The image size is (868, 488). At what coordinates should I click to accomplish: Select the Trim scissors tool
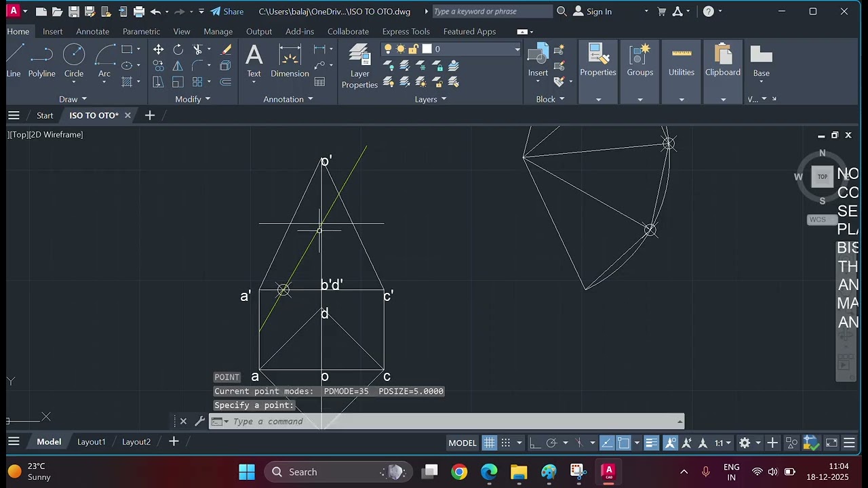click(x=197, y=49)
